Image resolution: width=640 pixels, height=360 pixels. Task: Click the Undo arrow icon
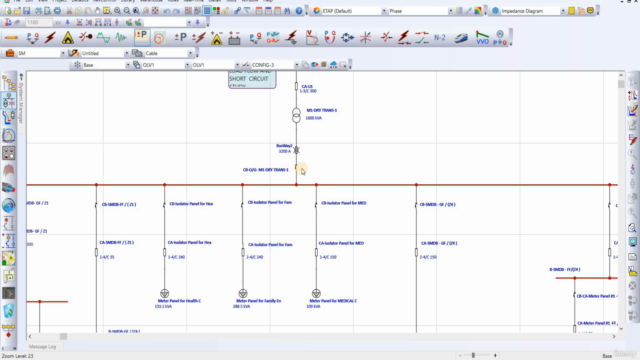(x=167, y=11)
